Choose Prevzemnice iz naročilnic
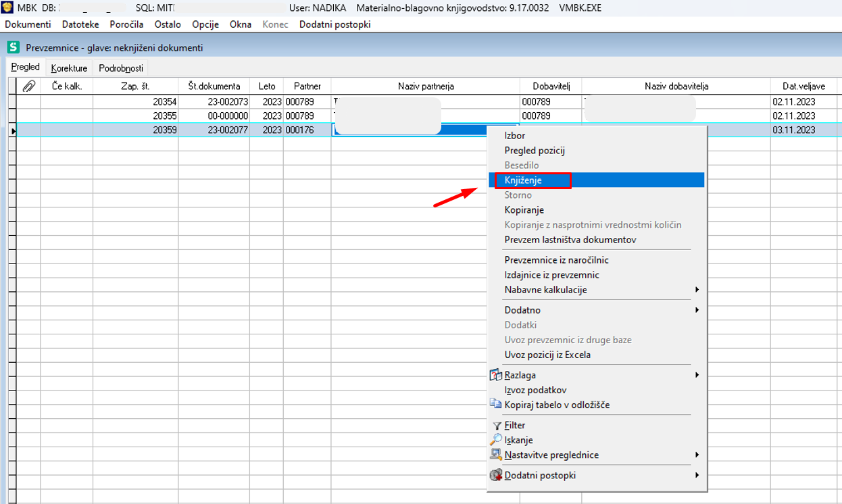The height and width of the screenshot is (504, 842). point(557,260)
